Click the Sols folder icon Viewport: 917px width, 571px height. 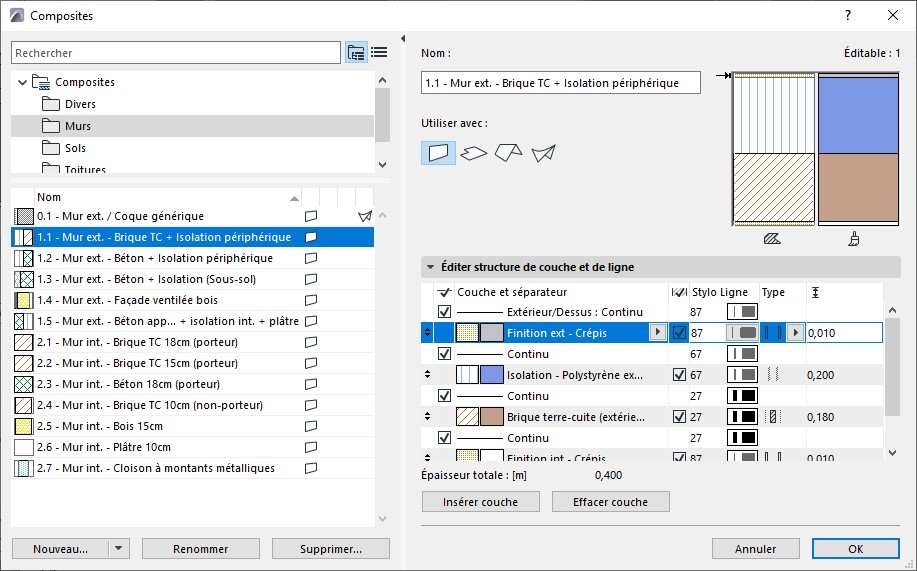(51, 148)
